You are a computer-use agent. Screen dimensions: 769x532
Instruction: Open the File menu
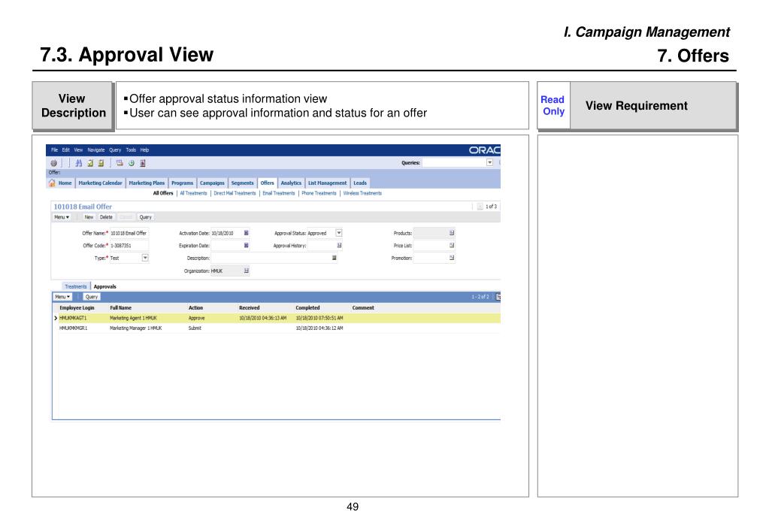(54, 150)
